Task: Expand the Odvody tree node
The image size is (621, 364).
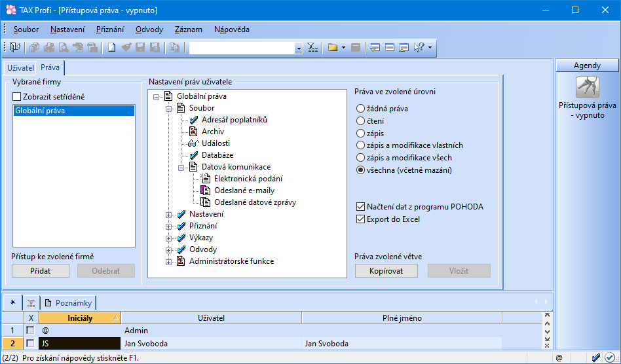Action: tap(169, 250)
